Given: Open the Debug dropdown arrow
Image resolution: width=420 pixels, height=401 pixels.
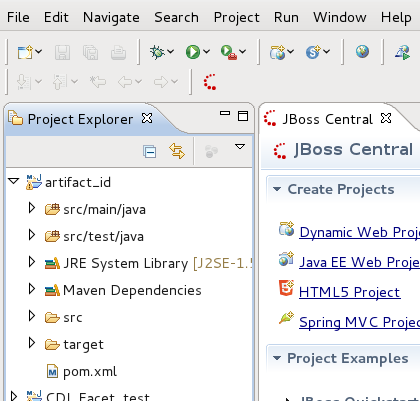Looking at the screenshot, I should [171, 52].
